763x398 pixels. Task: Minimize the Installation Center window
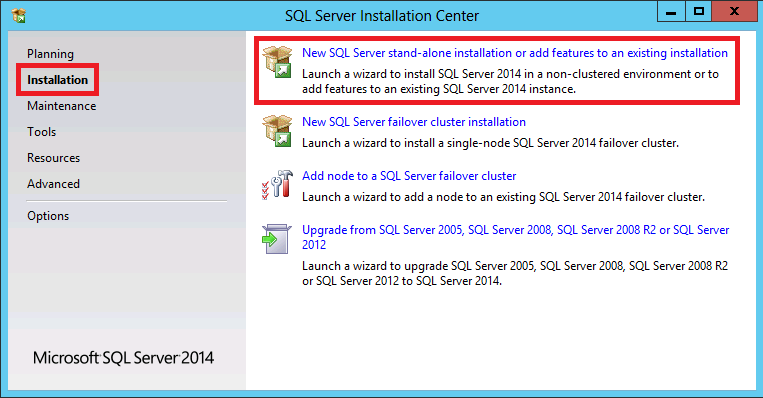click(x=671, y=12)
